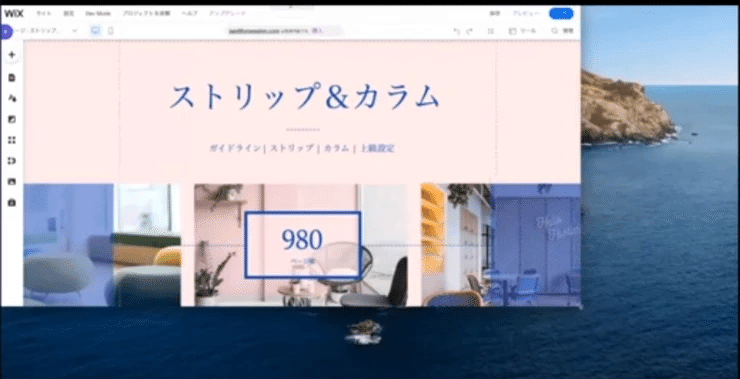Open the プロジェクトを依頼 menu
This screenshot has width=740, height=379.
pyautogui.click(x=146, y=13)
